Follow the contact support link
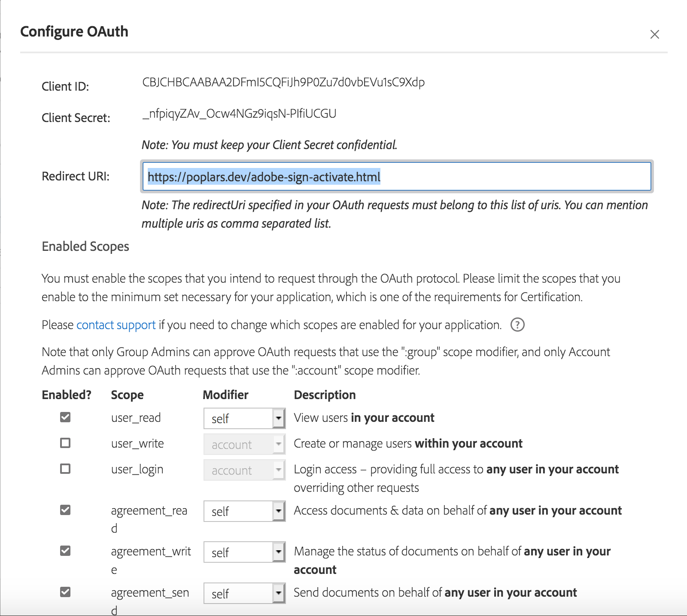 (x=116, y=325)
